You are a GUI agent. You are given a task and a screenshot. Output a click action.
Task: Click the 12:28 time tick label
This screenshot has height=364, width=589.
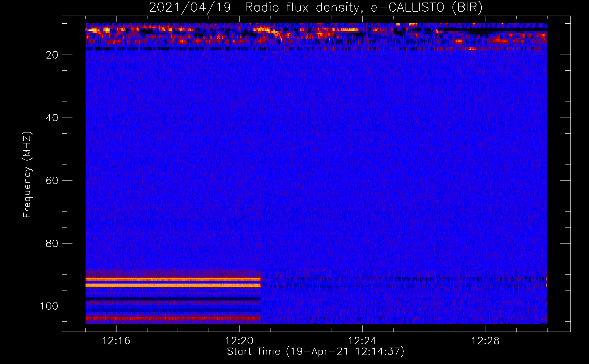485,341
